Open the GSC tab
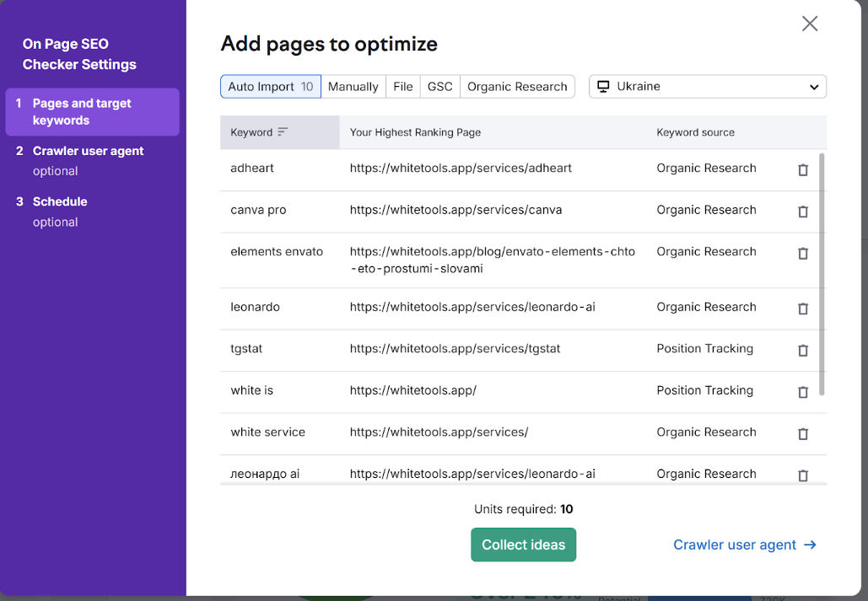The image size is (868, 601). (x=439, y=87)
